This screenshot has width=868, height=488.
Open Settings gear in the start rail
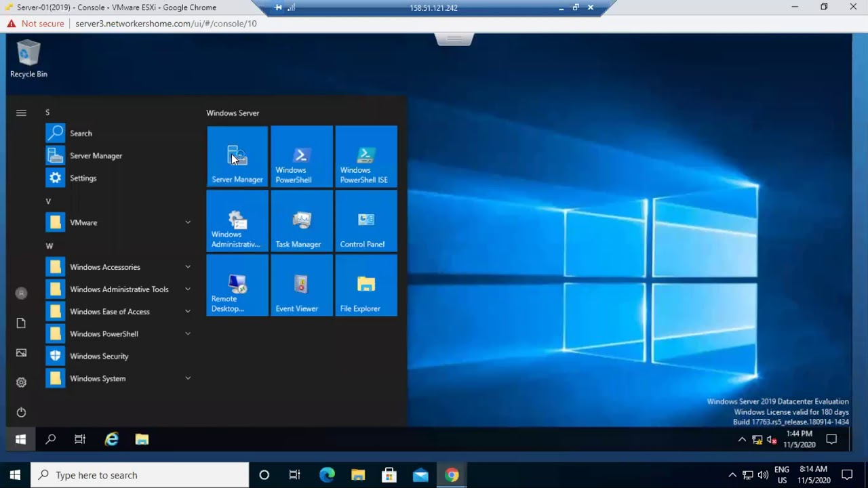(x=21, y=383)
